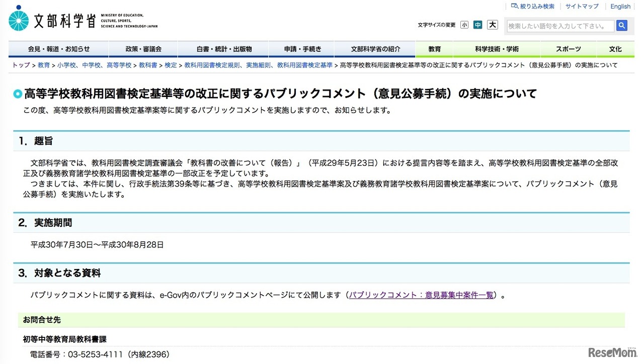Switch to the 教育 tab

(x=434, y=49)
